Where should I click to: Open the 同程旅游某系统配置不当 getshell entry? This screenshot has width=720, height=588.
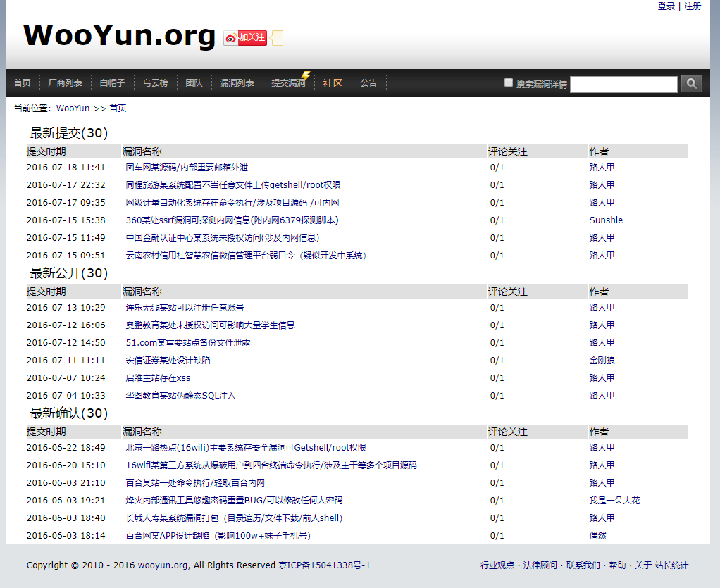click(x=233, y=185)
